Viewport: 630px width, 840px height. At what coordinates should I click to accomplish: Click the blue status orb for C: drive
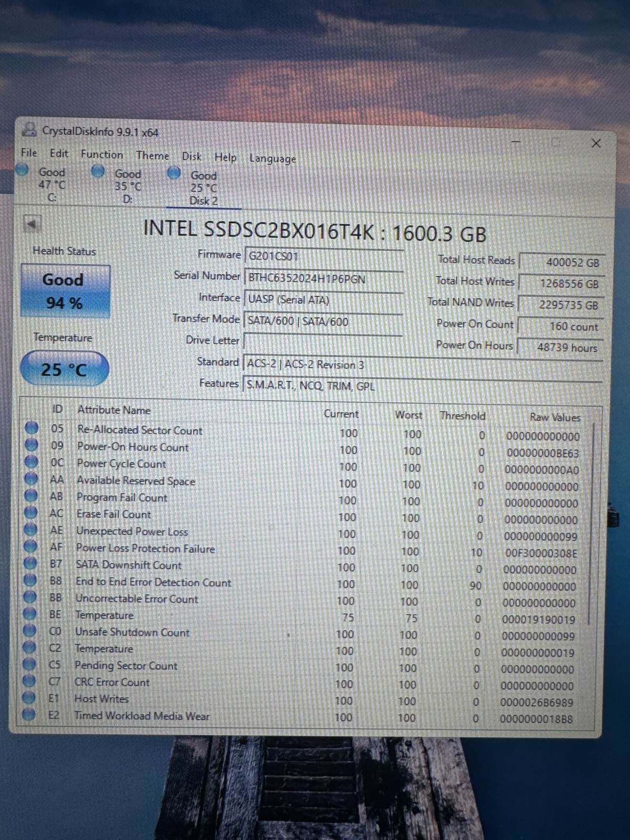click(x=22, y=170)
